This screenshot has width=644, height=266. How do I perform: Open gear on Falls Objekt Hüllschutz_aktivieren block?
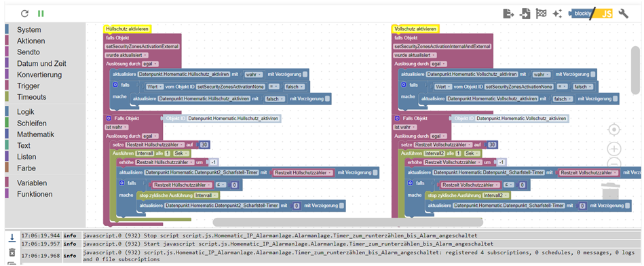coord(109,118)
